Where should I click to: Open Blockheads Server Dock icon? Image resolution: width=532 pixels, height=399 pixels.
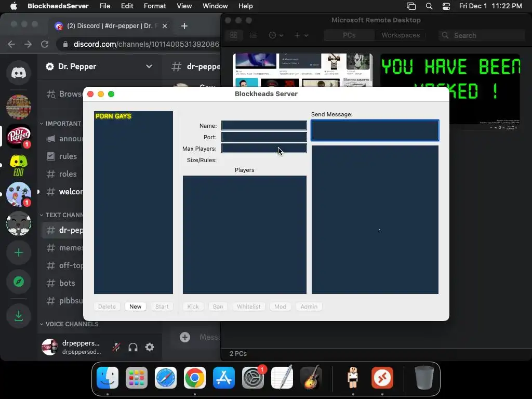point(353,378)
